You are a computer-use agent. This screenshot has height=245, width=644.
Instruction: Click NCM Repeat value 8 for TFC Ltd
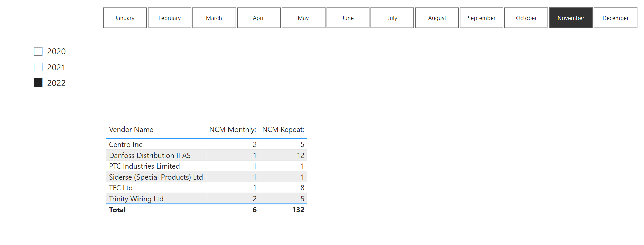(302, 188)
